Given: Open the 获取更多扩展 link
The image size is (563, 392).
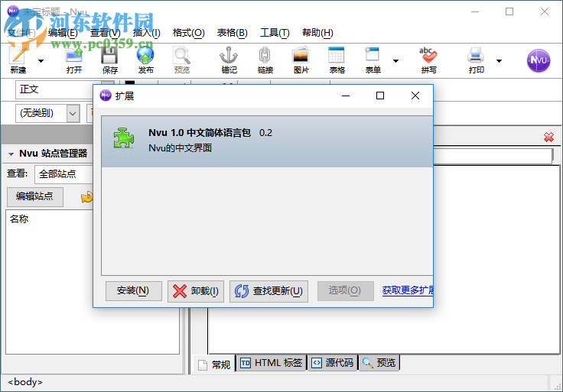Looking at the screenshot, I should coord(408,290).
